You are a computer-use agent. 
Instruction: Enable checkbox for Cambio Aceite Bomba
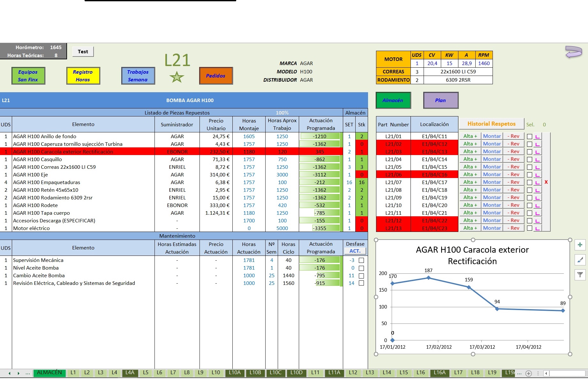pyautogui.click(x=361, y=276)
